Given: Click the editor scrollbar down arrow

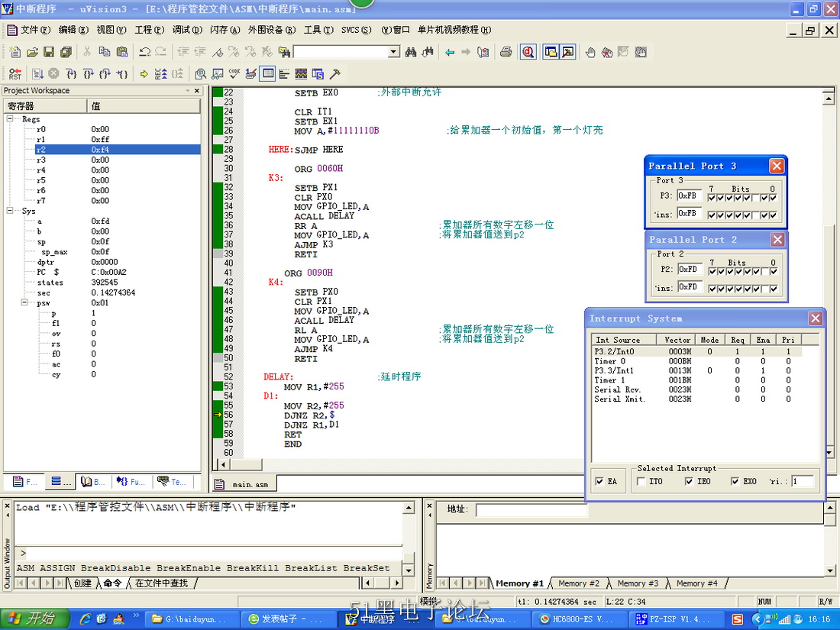Looking at the screenshot, I should 829,453.
